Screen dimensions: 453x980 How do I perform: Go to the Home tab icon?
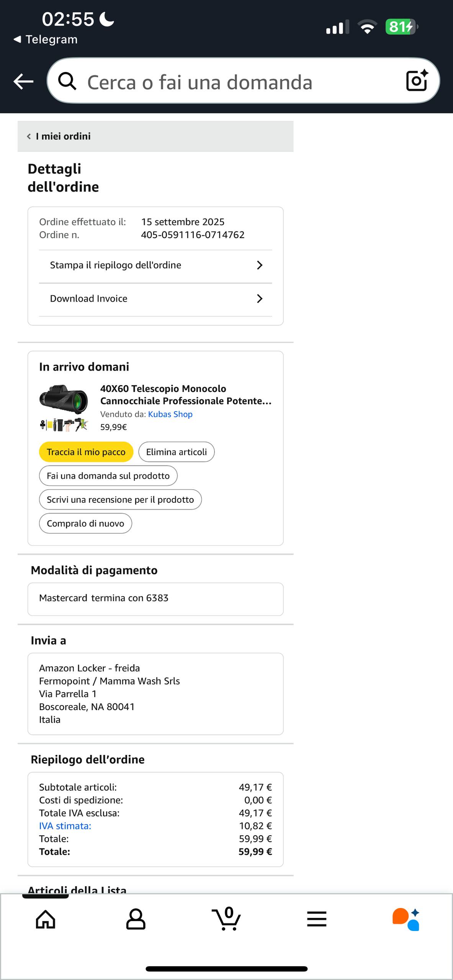pos(46,919)
